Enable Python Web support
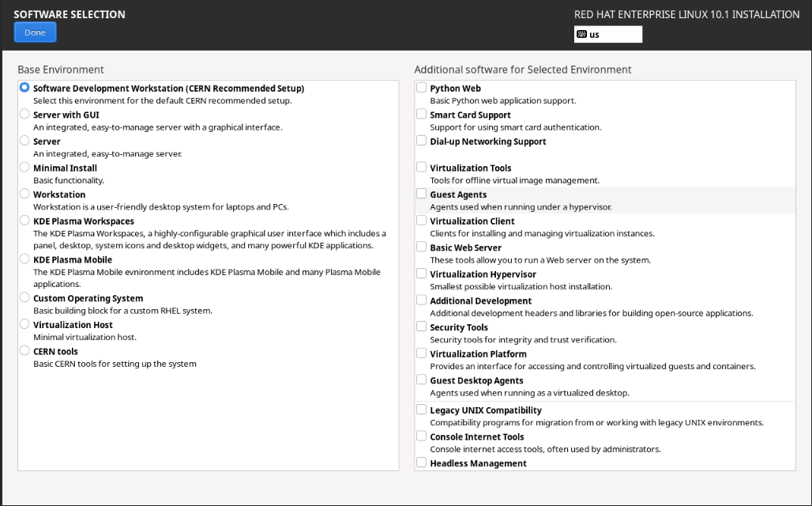This screenshot has height=506, width=812. [421, 87]
